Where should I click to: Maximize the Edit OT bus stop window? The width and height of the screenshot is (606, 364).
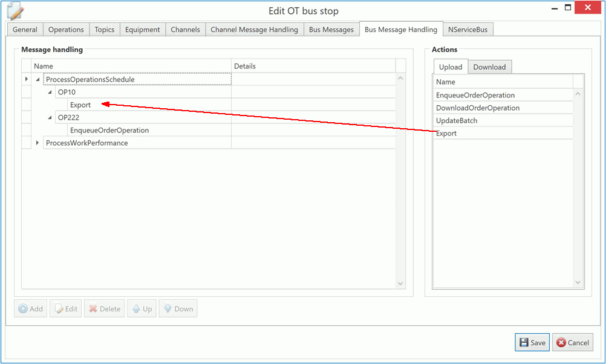click(x=568, y=8)
